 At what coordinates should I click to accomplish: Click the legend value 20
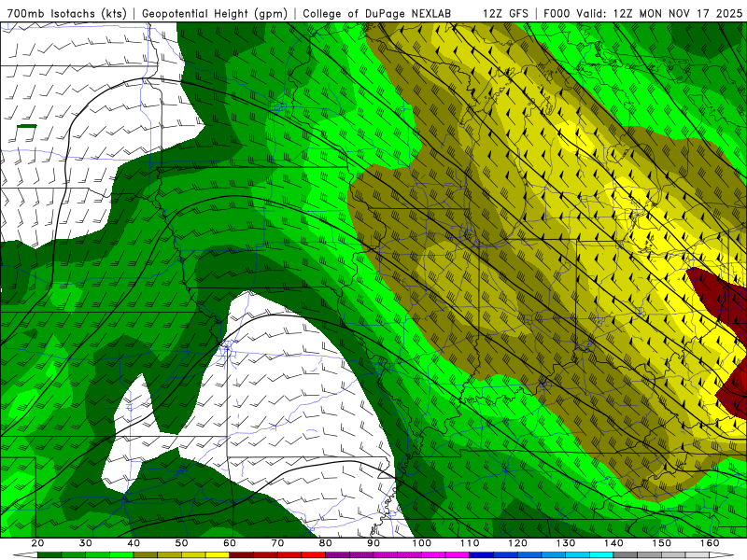pyautogui.click(x=37, y=543)
